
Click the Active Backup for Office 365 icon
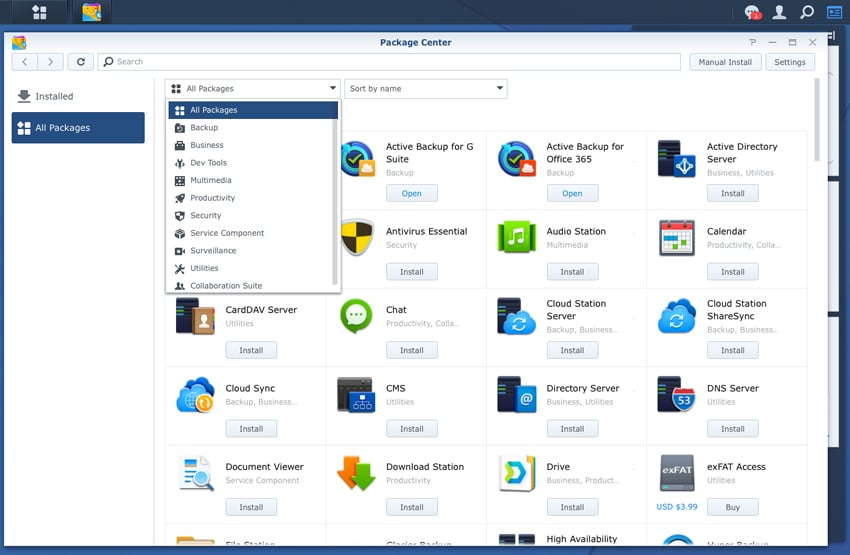point(517,159)
